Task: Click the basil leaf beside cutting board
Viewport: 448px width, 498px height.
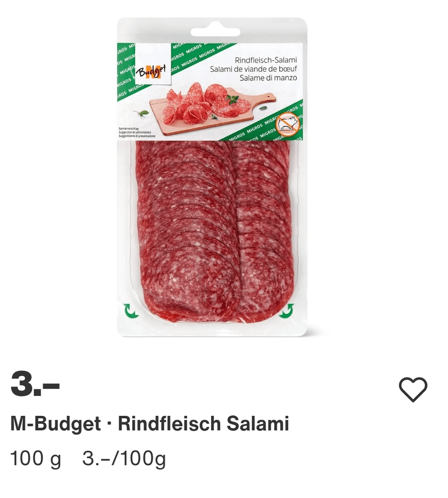Action: [141, 113]
